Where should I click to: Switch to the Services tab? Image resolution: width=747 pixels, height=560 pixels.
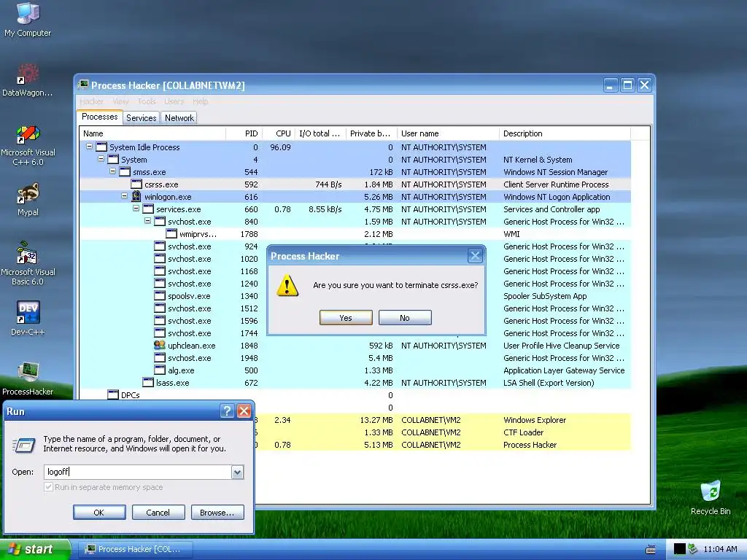coord(141,117)
